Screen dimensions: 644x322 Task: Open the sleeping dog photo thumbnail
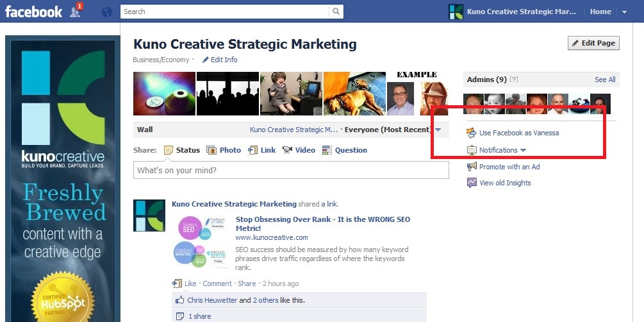[354, 94]
